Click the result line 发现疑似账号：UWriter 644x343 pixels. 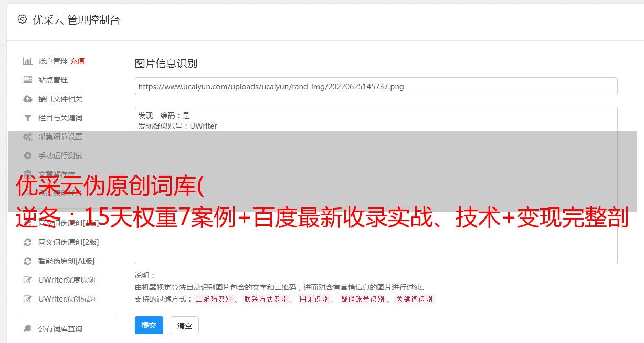tap(178, 126)
